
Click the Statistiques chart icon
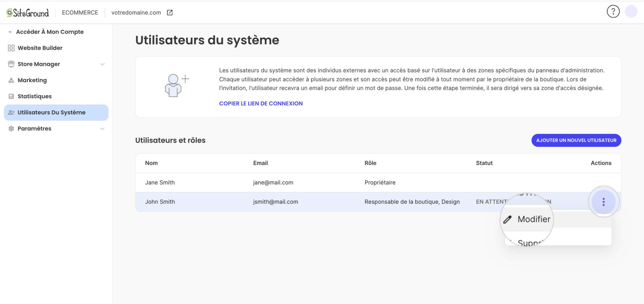11,96
